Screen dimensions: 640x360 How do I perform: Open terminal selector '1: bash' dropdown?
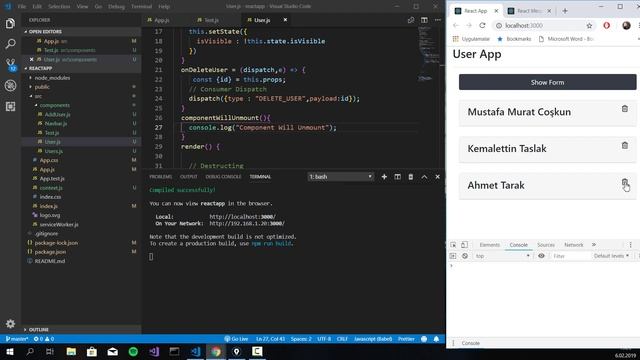click(340, 177)
